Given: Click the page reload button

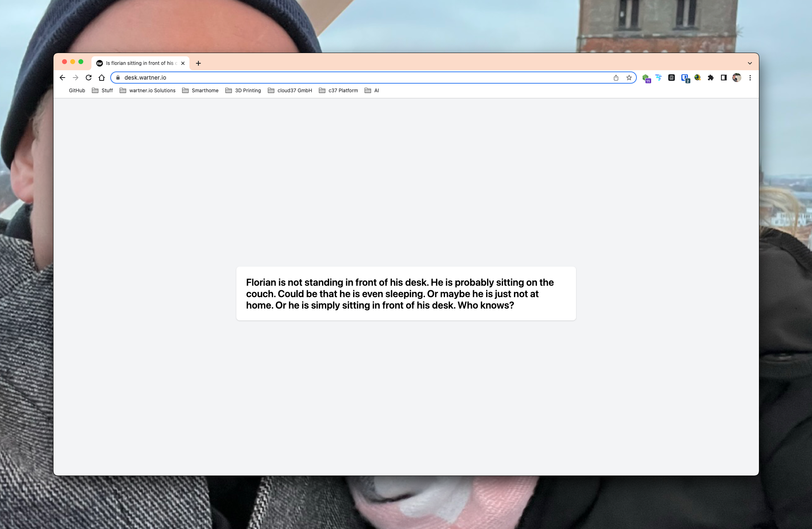Looking at the screenshot, I should tap(88, 78).
